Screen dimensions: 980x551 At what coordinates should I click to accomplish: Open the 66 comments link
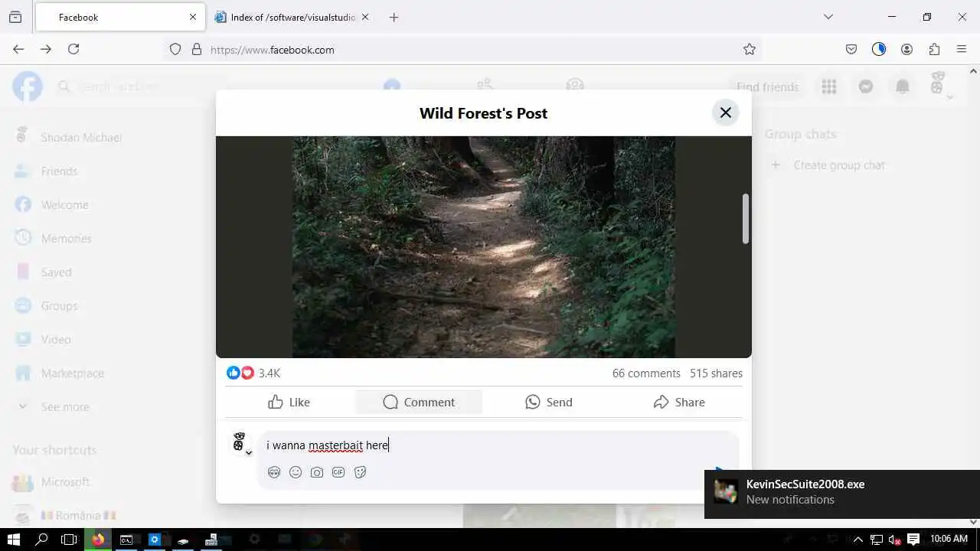tap(646, 373)
